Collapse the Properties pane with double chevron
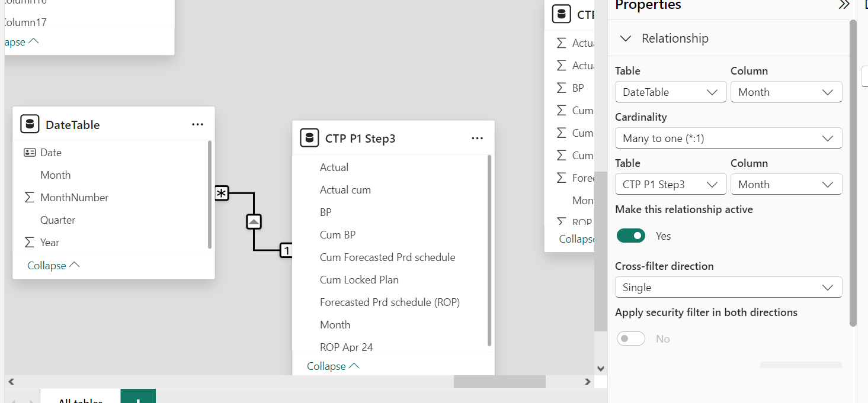This screenshot has width=868, height=403. click(844, 5)
